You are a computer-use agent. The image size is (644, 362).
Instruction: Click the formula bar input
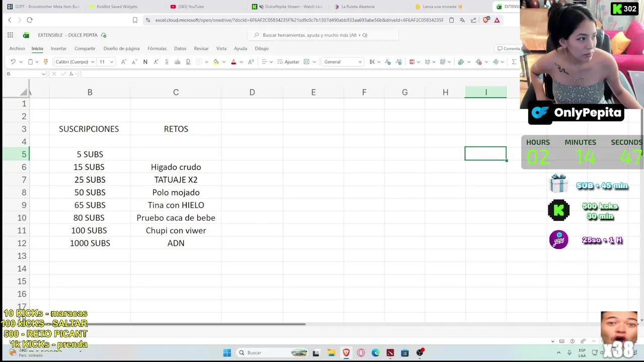(x=299, y=74)
